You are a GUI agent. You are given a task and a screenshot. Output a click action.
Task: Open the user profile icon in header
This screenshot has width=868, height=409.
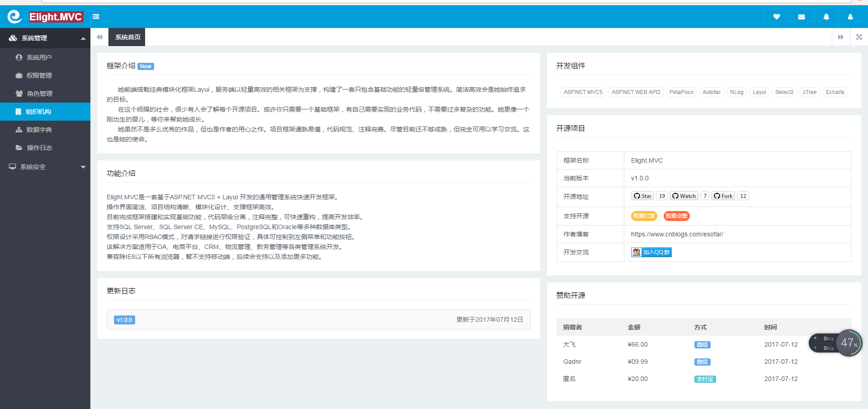click(x=850, y=17)
